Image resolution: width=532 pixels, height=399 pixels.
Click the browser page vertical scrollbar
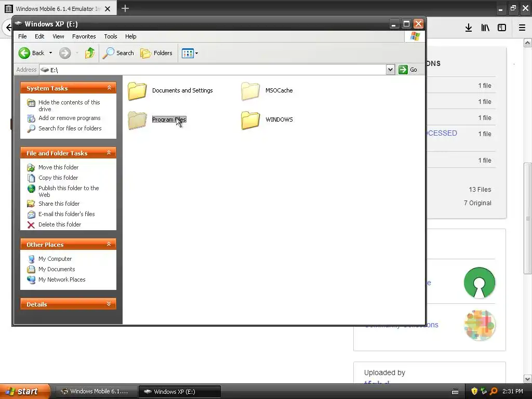(x=528, y=218)
